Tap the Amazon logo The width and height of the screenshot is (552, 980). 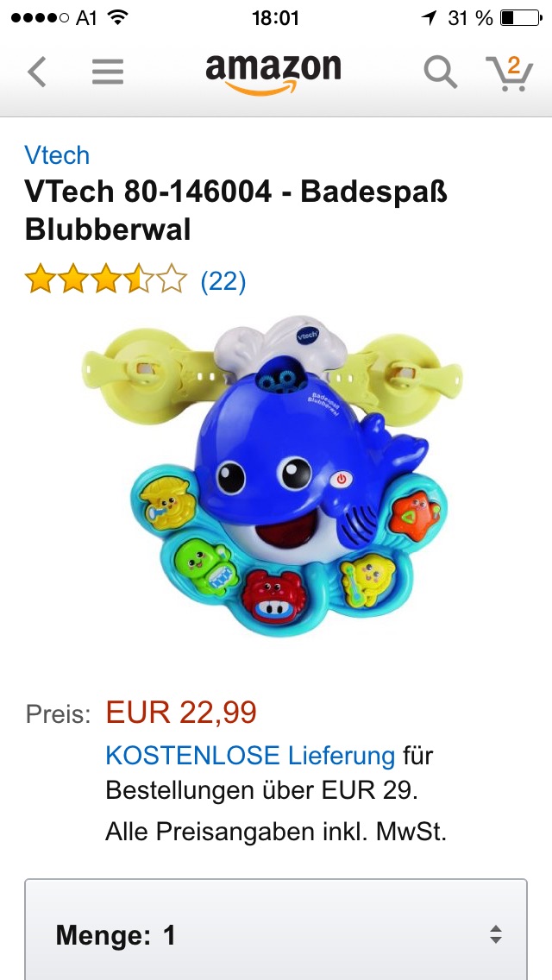click(x=273, y=73)
